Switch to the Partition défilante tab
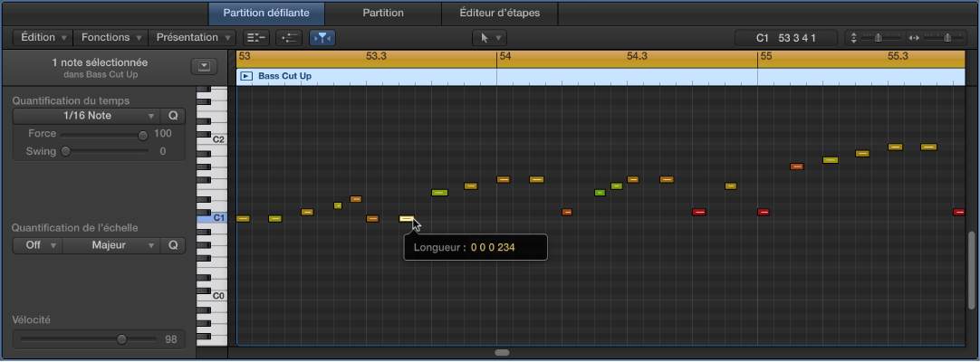Image resolution: width=980 pixels, height=362 pixels. point(267,13)
